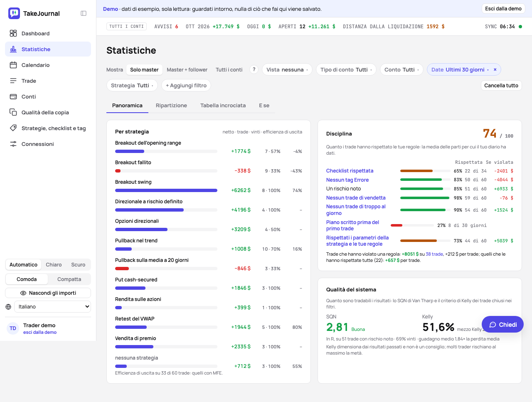Open Strategie, checklist e tag icon
This screenshot has width=532, height=402.
(13, 128)
